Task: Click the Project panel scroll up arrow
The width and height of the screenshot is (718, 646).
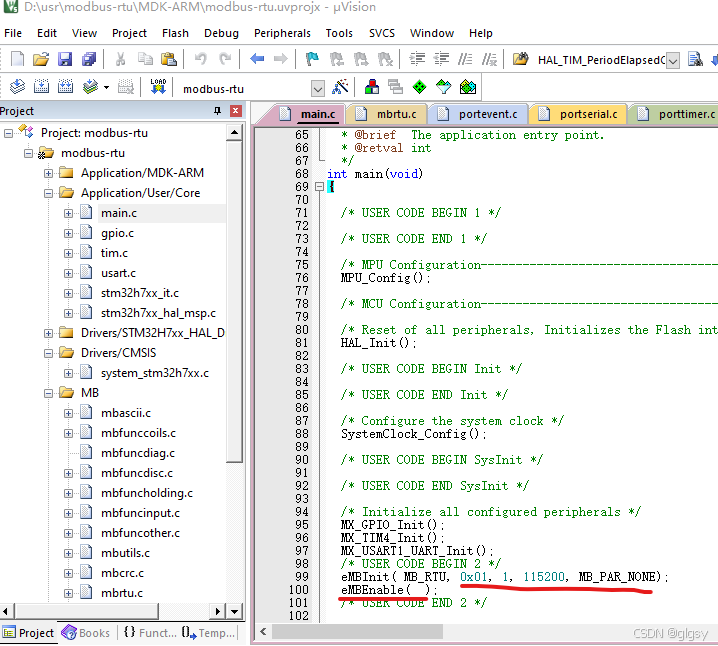Action: pyautogui.click(x=234, y=133)
